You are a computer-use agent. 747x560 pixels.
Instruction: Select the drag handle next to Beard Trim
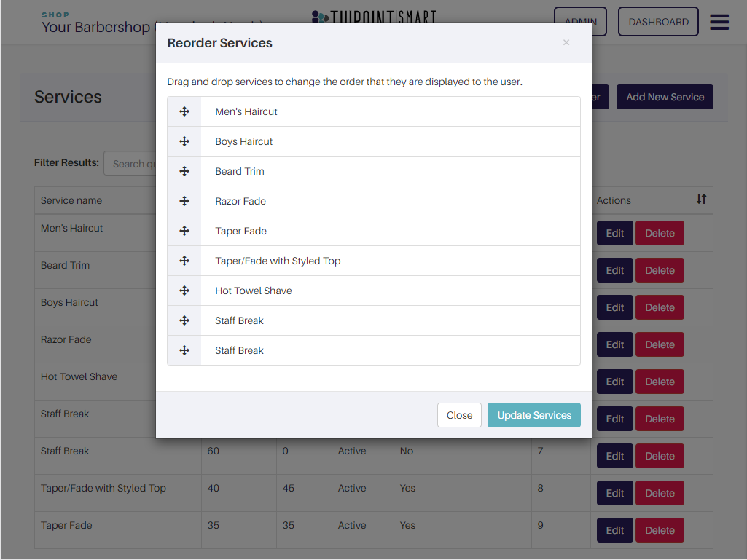click(x=184, y=171)
